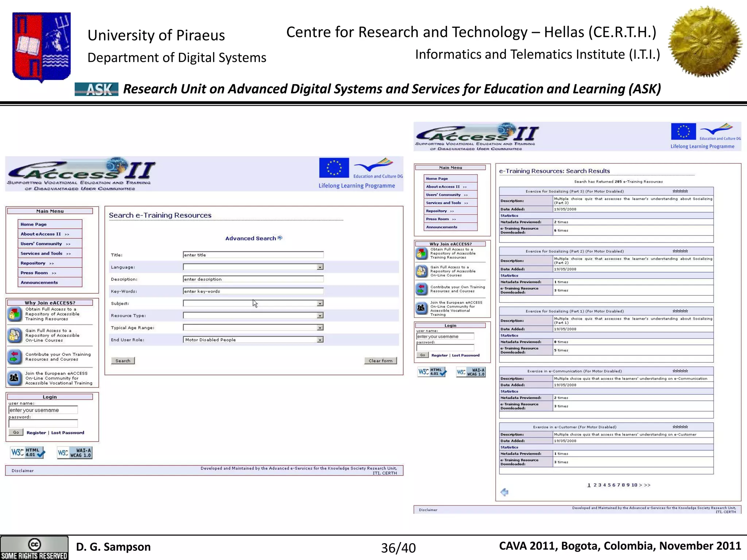The image size is (747, 560).
Task: Expand Users' Community in results page menu
Action: tap(450, 195)
